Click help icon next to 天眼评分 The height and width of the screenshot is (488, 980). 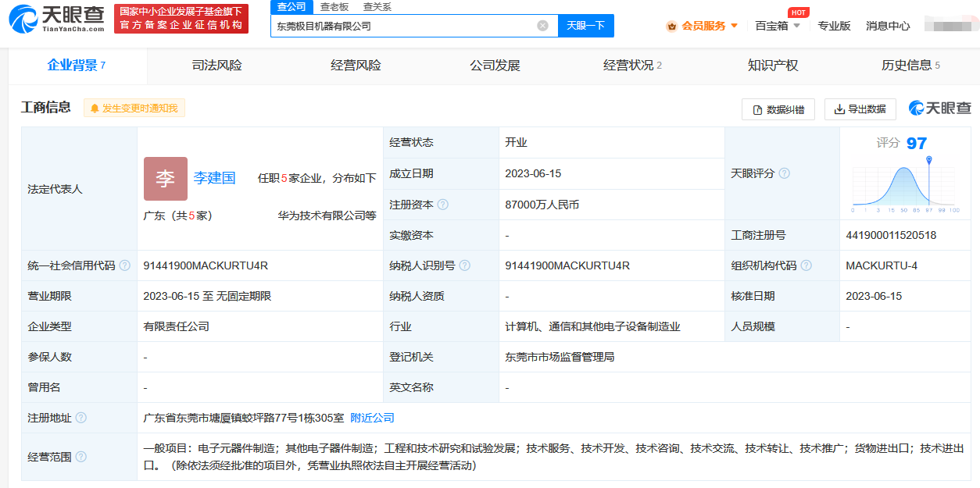pos(784,173)
